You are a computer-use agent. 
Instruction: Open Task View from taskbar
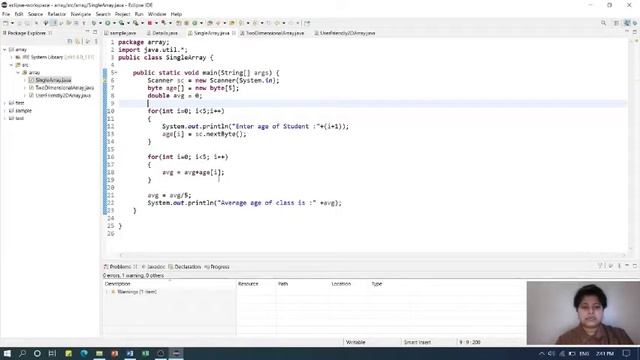[52, 353]
